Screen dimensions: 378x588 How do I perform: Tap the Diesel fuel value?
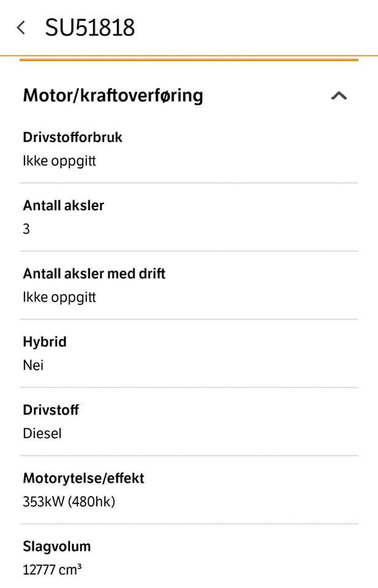pyautogui.click(x=42, y=434)
